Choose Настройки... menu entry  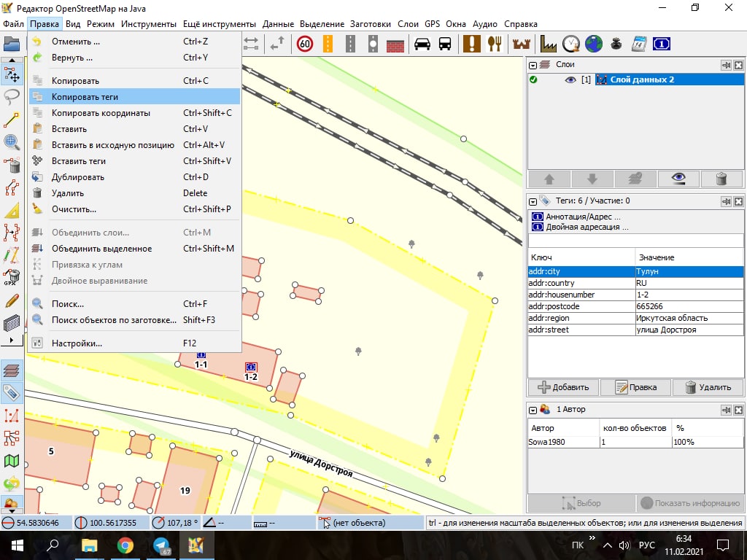(x=134, y=343)
